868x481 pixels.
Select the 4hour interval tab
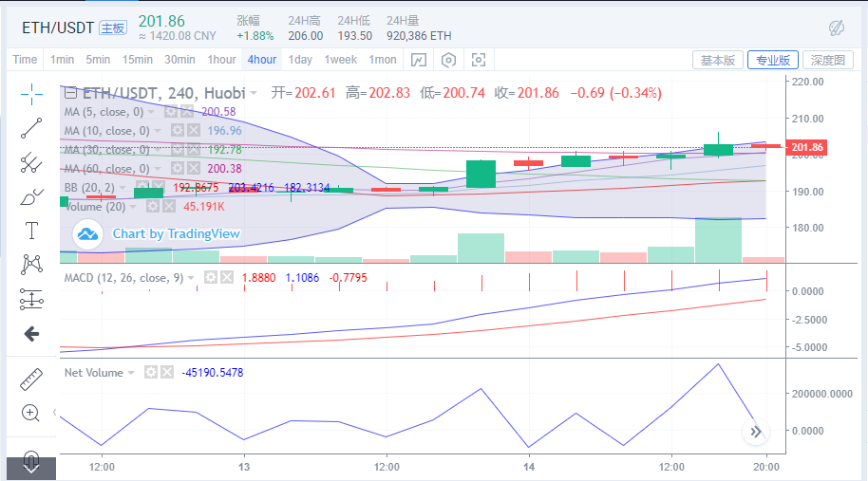click(262, 60)
